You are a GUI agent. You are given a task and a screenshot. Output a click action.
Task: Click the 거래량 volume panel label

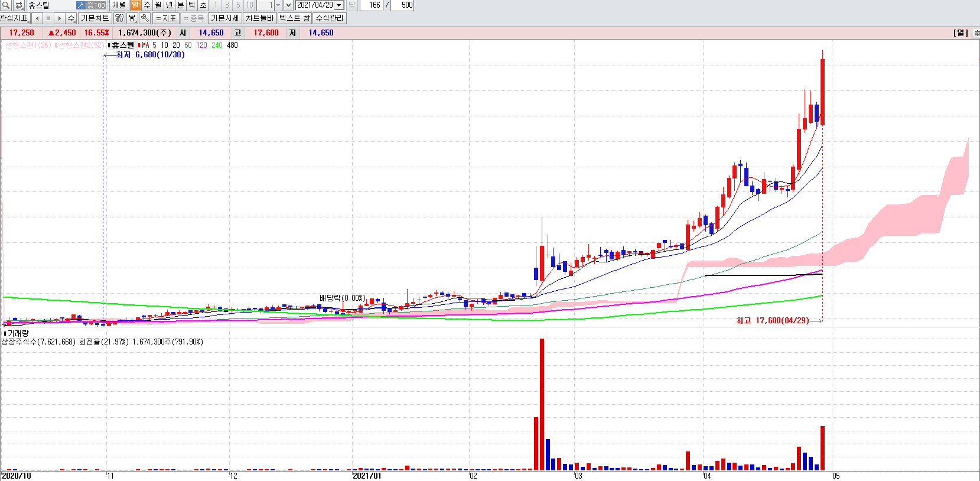tap(17, 334)
